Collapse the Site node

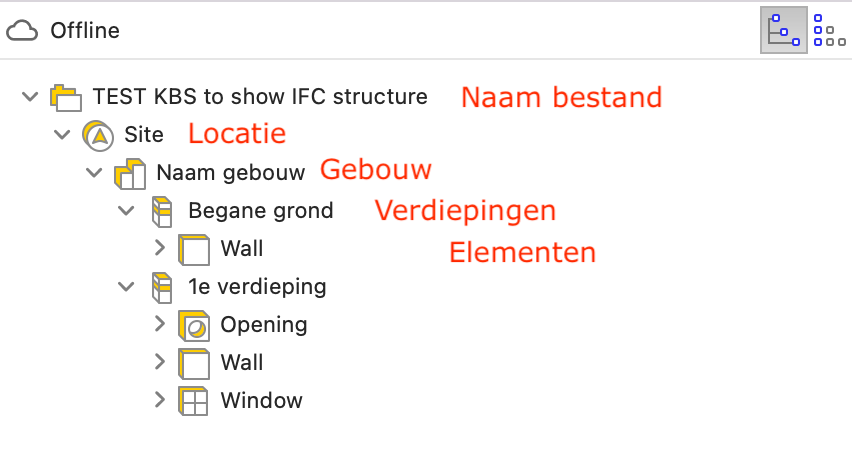pos(62,134)
